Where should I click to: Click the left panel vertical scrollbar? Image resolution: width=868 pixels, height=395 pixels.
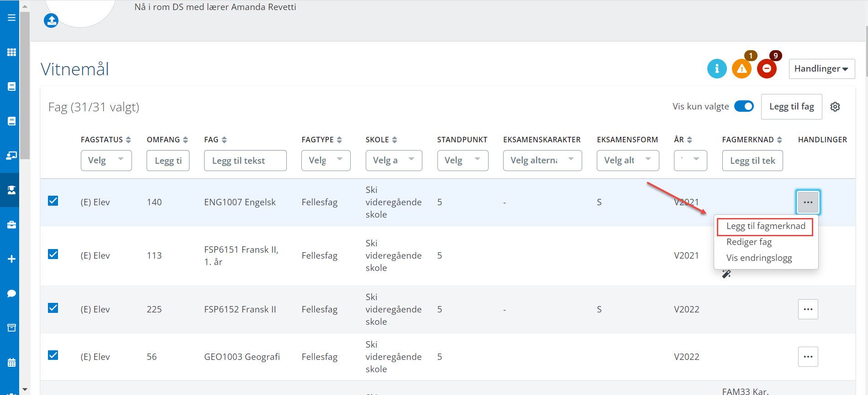pos(25,87)
